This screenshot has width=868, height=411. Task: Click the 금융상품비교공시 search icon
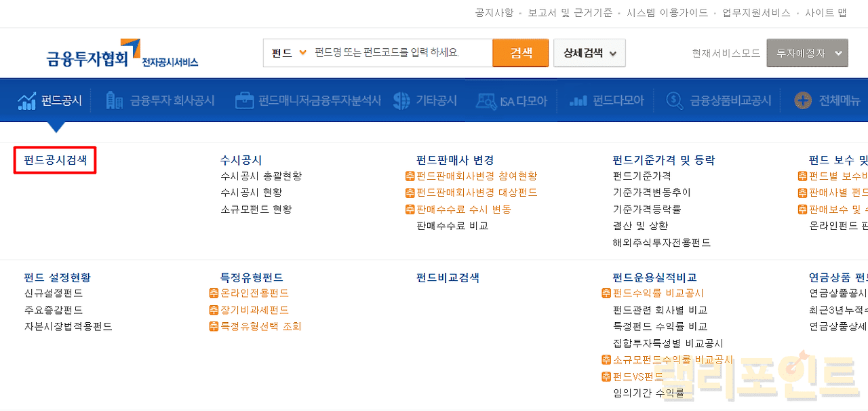(x=675, y=101)
